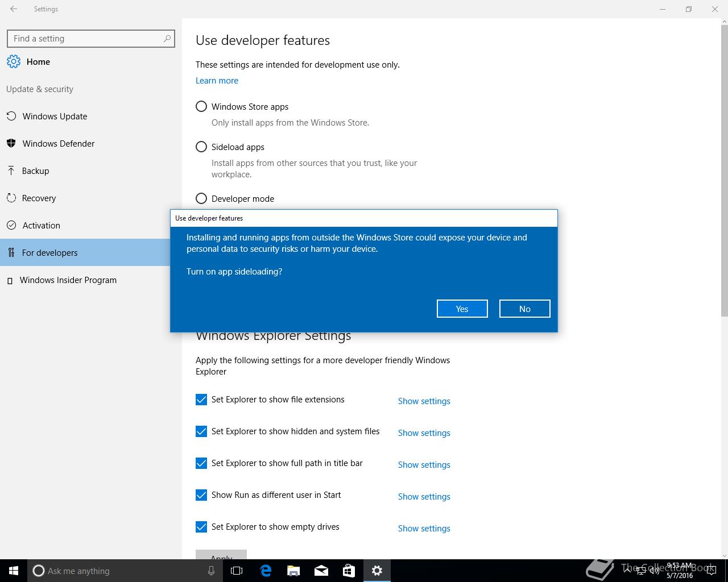Uncheck show full path in title bar
The image size is (728, 582).
coord(201,463)
